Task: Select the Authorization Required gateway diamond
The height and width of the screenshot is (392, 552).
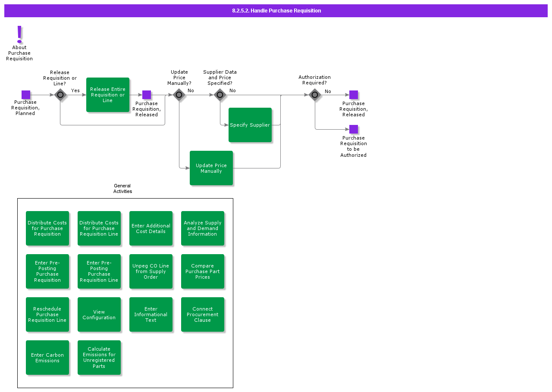Action: pyautogui.click(x=315, y=95)
